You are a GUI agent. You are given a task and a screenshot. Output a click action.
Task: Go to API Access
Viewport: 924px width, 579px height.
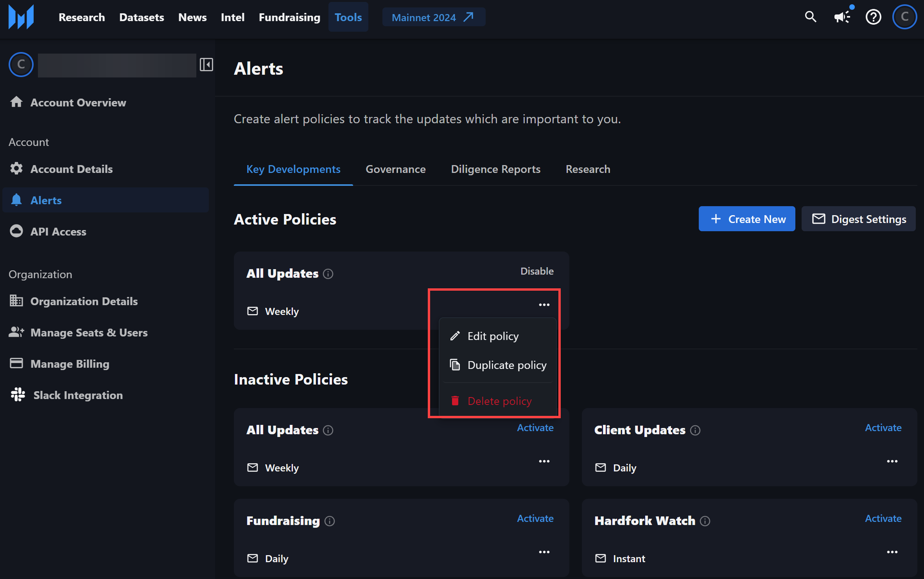tap(106, 231)
